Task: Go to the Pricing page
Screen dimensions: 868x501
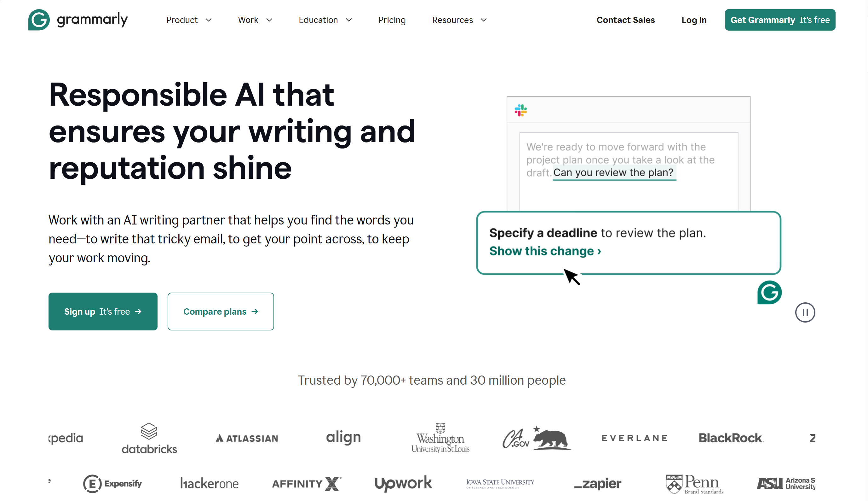Action: 392,20
